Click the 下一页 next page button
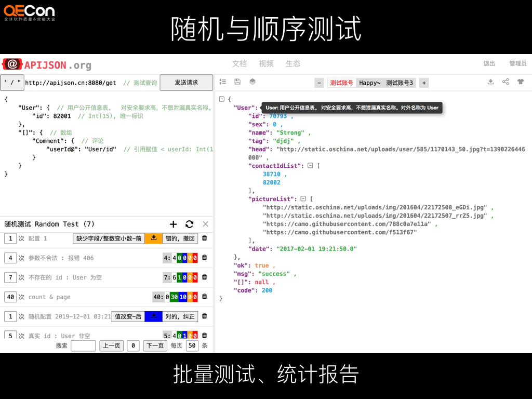 pyautogui.click(x=155, y=345)
